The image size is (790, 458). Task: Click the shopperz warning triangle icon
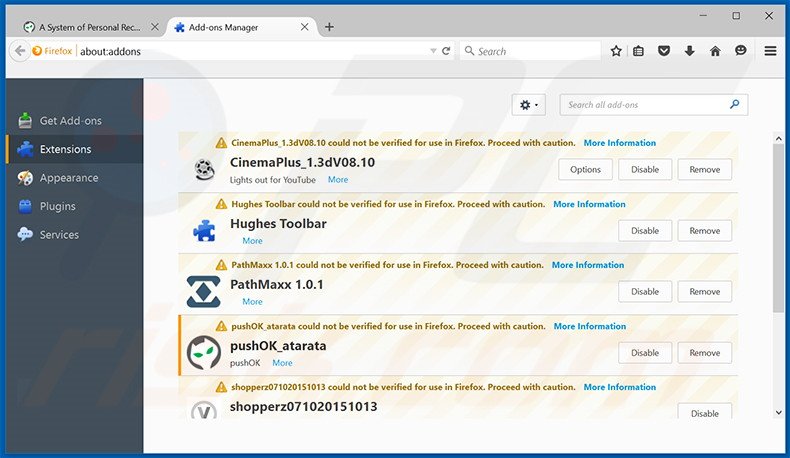coord(221,387)
